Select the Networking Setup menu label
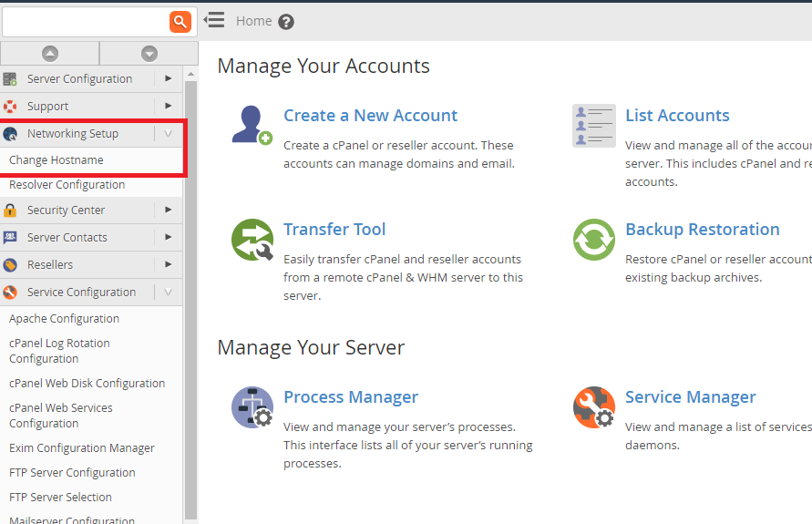The image size is (812, 524). pos(73,134)
